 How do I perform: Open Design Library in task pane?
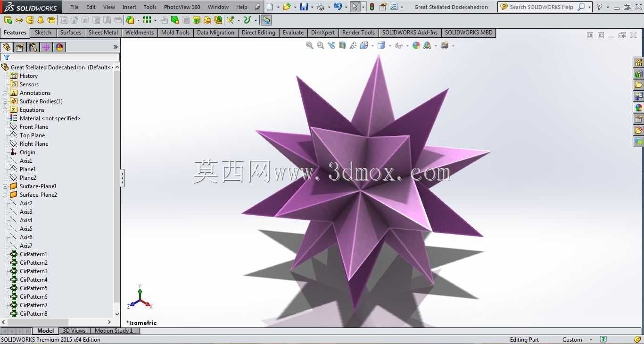tap(638, 74)
